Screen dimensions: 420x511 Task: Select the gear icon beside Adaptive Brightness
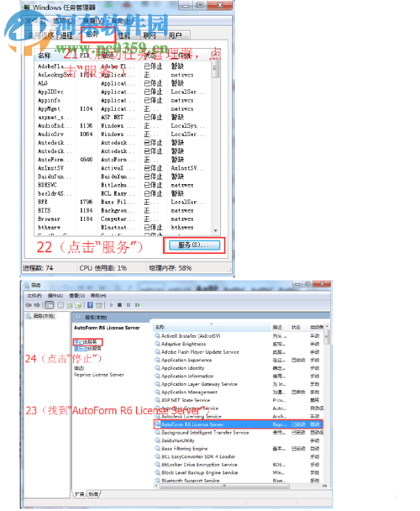tap(158, 344)
